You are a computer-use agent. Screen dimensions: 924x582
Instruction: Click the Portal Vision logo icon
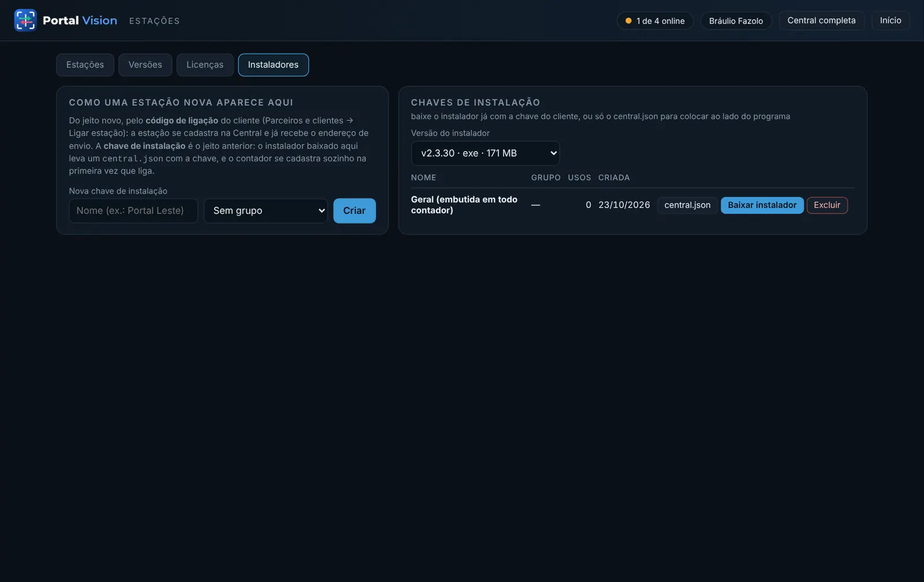[25, 20]
